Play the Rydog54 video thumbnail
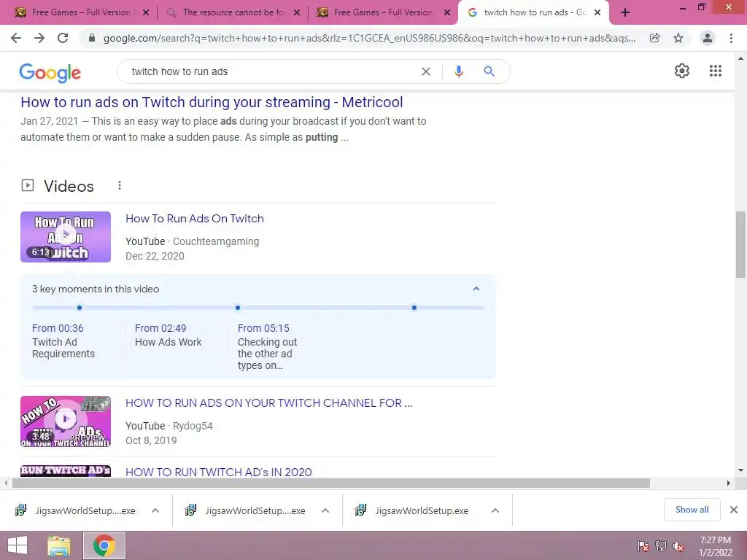Image resolution: width=747 pixels, height=560 pixels. [65, 421]
